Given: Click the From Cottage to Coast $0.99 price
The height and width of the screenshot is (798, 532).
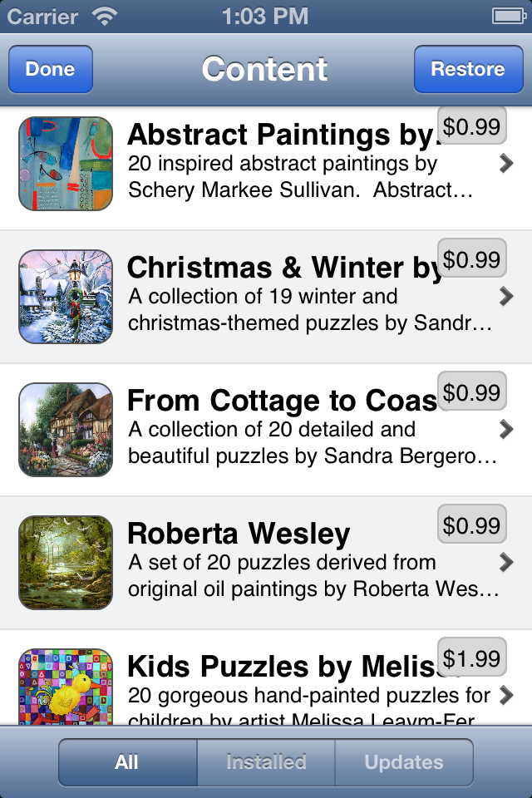Looking at the screenshot, I should coord(471,392).
